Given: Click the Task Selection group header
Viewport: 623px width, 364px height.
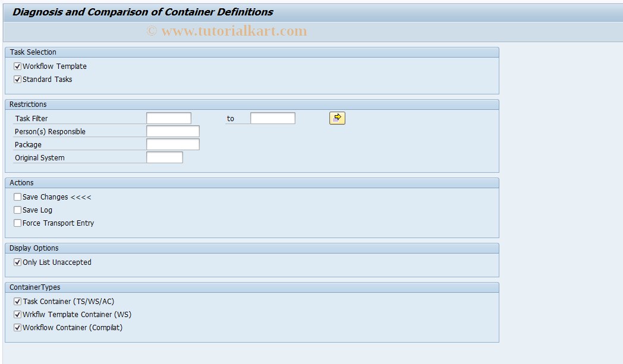Looking at the screenshot, I should [x=252, y=52].
